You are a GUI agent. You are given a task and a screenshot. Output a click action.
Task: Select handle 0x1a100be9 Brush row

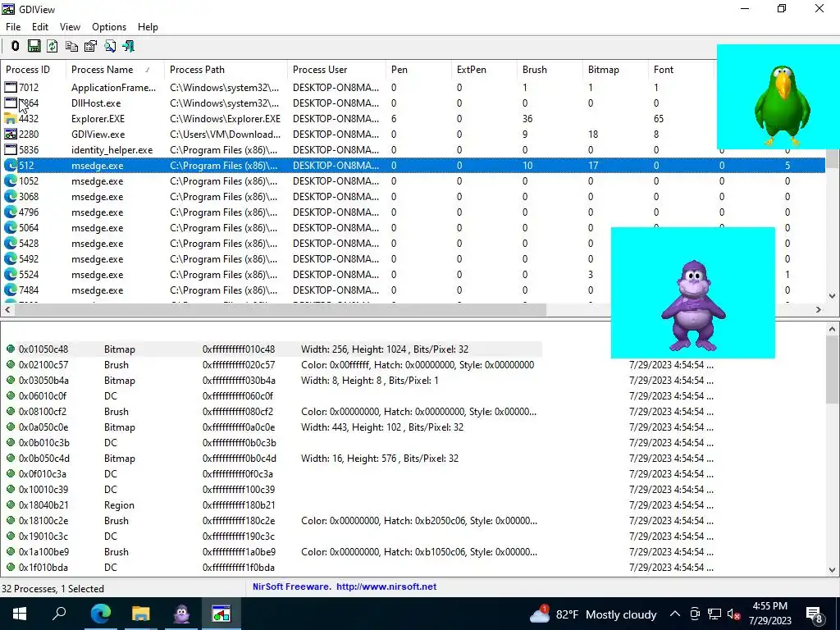[x=413, y=552]
